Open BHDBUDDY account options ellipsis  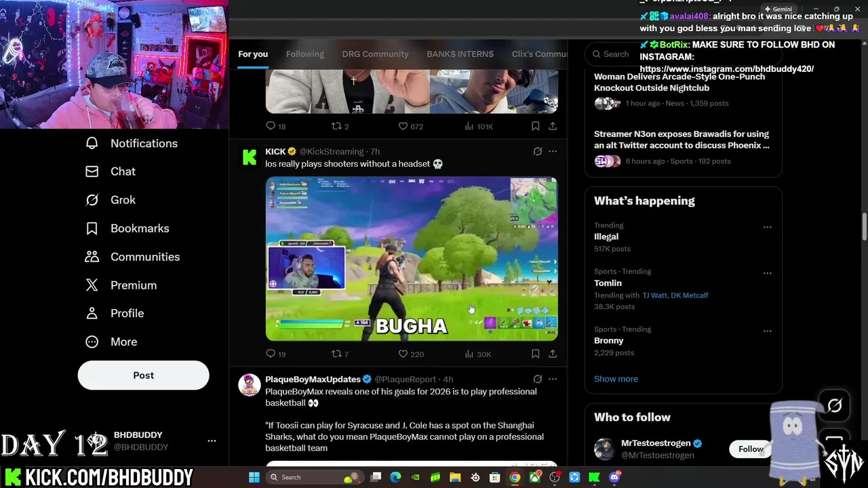pos(212,441)
